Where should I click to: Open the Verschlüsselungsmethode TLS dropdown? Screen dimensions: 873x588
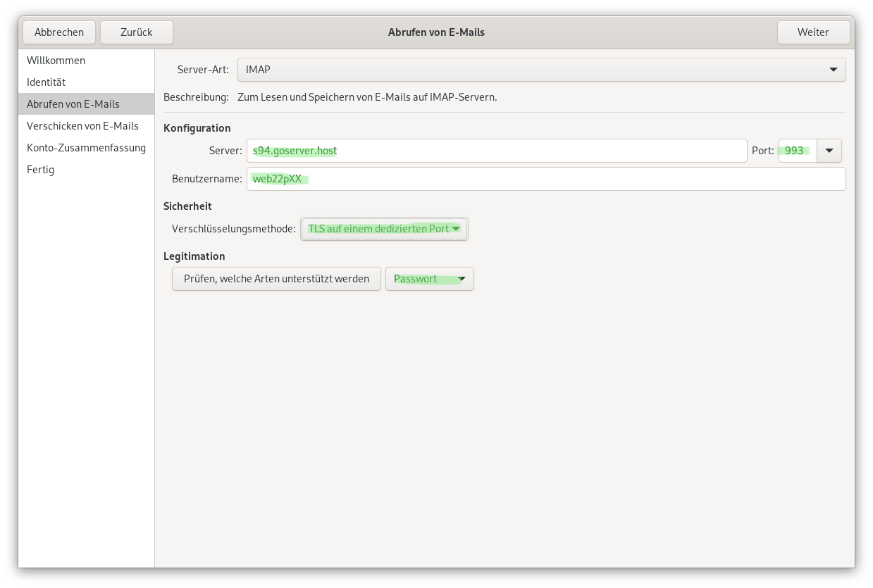tap(384, 229)
